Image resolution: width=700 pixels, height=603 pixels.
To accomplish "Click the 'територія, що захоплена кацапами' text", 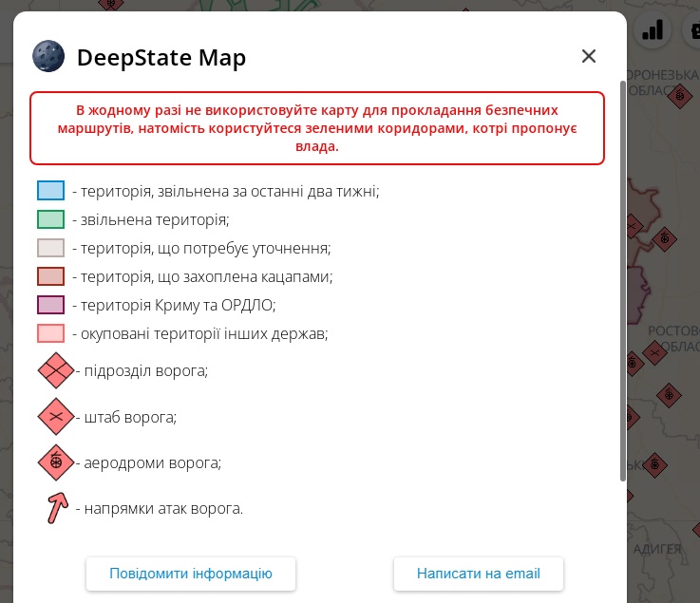I will pos(206,276).
